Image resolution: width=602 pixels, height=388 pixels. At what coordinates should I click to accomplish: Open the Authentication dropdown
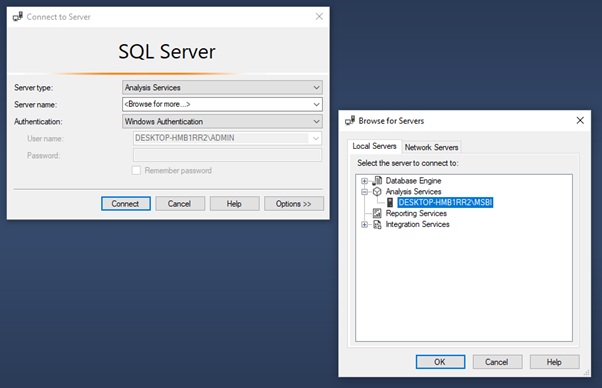click(x=222, y=122)
